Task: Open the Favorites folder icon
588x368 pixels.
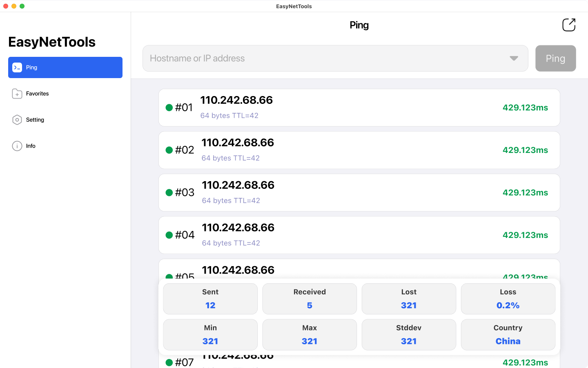Action: click(x=17, y=94)
